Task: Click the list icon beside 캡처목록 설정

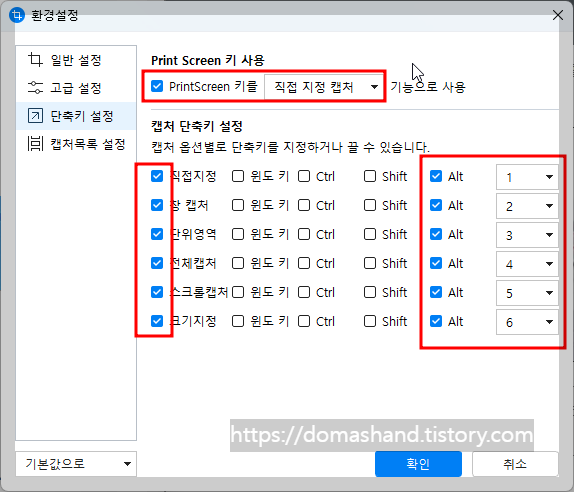Action: pyautogui.click(x=35, y=144)
